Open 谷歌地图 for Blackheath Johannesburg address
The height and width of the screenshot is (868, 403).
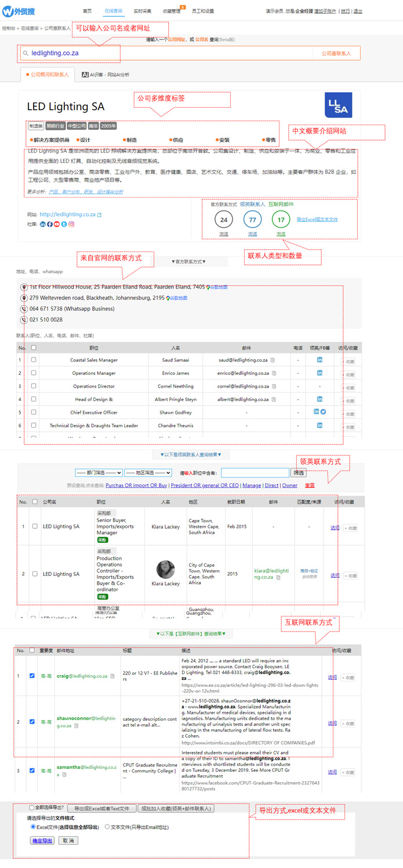click(177, 298)
